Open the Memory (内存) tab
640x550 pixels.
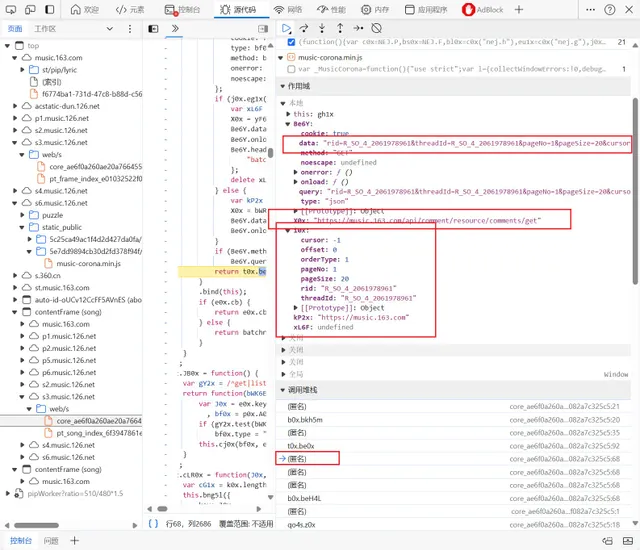375,9
